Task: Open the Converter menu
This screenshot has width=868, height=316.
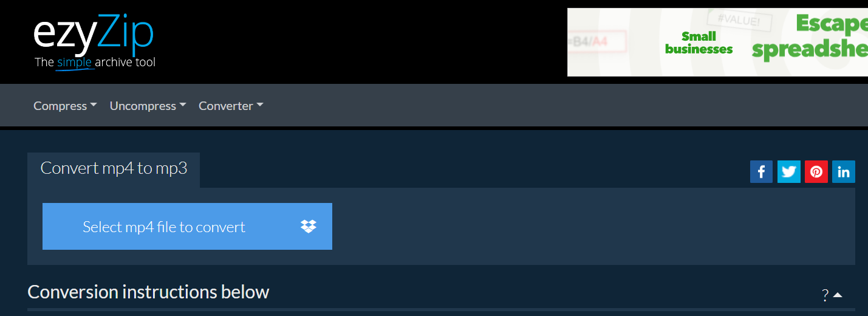Action: (231, 106)
